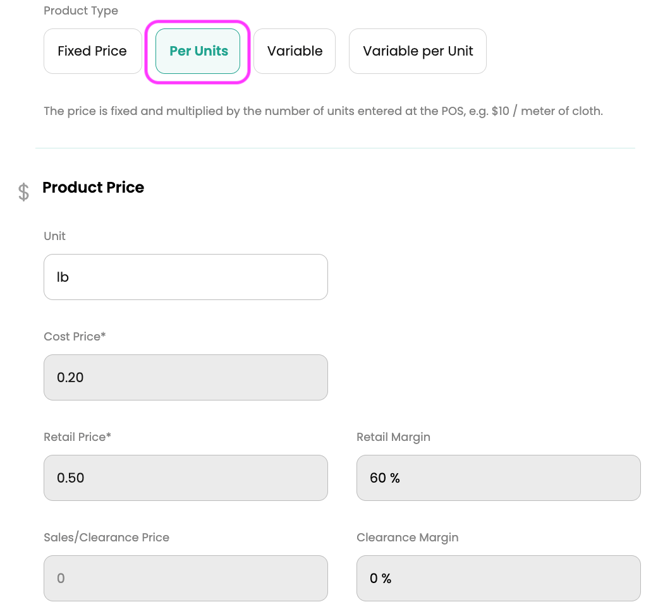This screenshot has height=614, width=670.
Task: Pick the Variable per Unit option
Action: 417,51
